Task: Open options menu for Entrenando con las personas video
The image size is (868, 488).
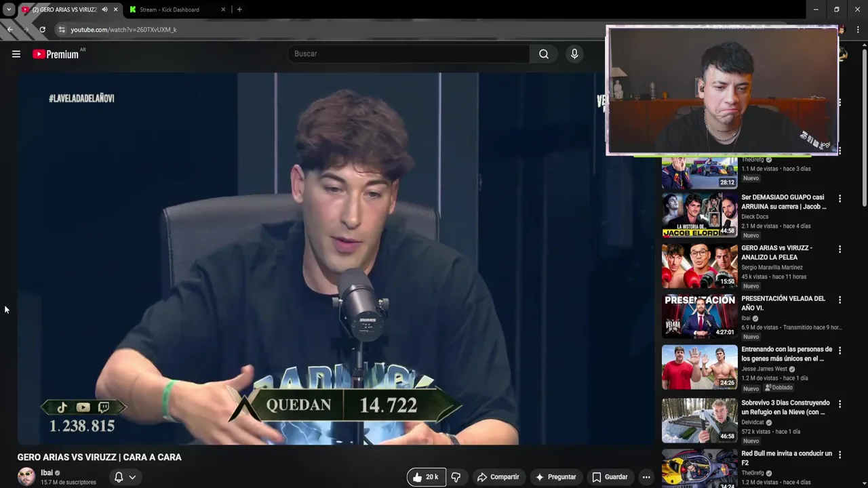Action: [840, 350]
